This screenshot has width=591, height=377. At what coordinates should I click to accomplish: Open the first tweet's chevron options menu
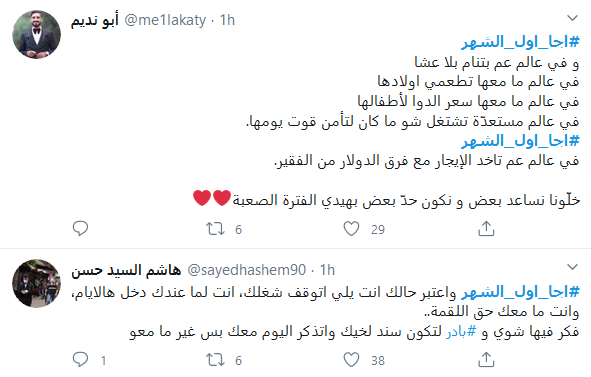click(x=572, y=18)
